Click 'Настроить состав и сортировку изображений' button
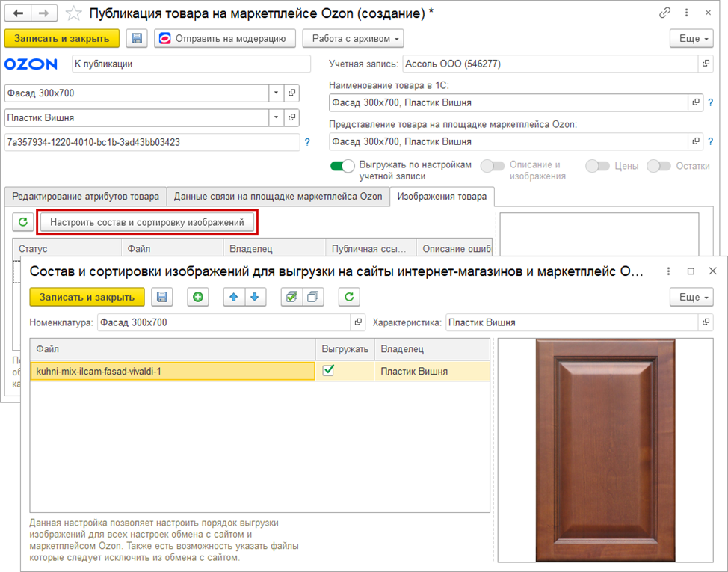The image size is (728, 572). [x=147, y=222]
